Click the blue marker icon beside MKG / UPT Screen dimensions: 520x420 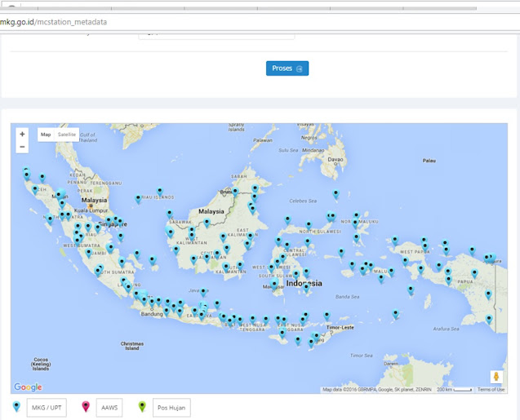coord(16,406)
